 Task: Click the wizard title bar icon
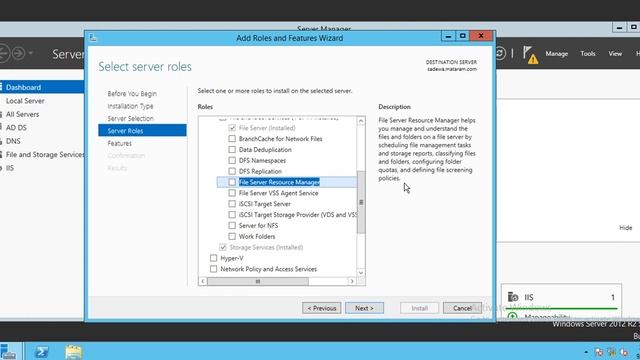93,38
